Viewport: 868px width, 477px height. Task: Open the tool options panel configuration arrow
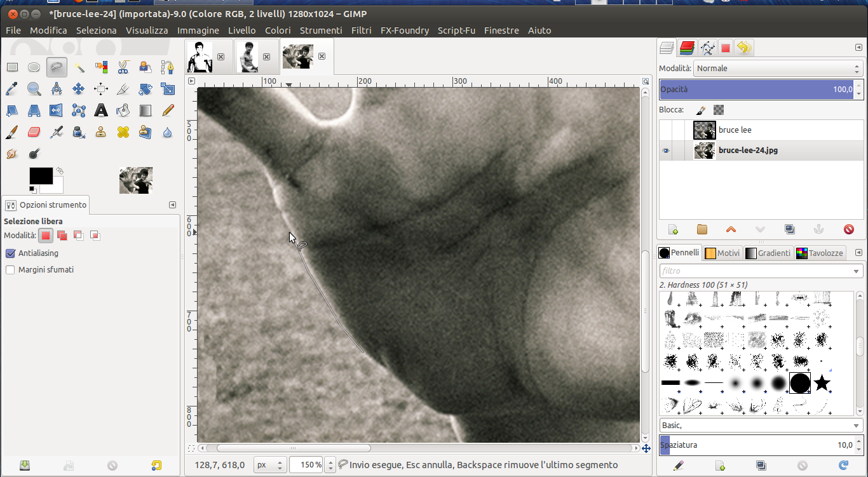pyautogui.click(x=172, y=205)
